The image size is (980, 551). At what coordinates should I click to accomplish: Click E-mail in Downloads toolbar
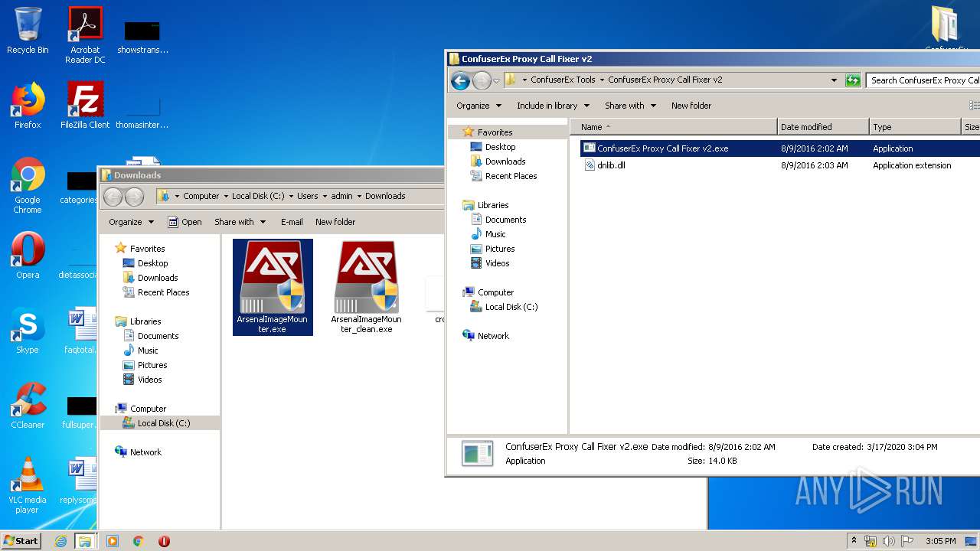pos(292,222)
